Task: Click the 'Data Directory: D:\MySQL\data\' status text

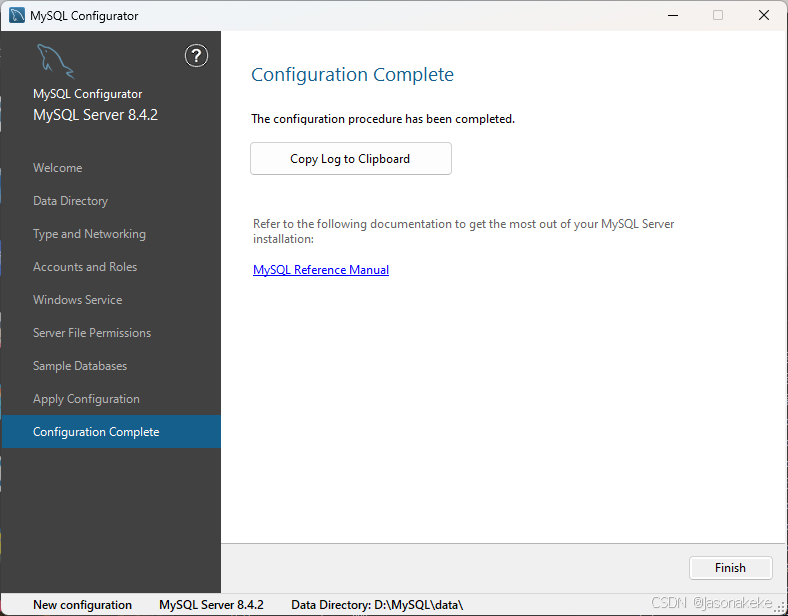Action: tap(377, 605)
